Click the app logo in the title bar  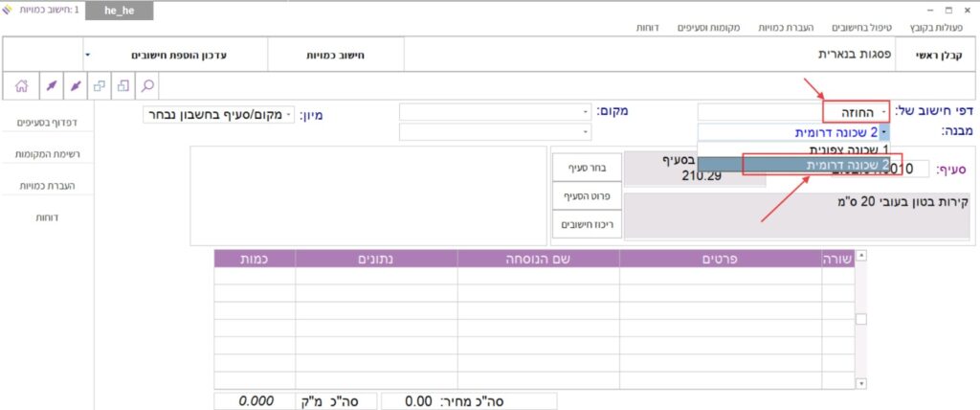[10, 11]
